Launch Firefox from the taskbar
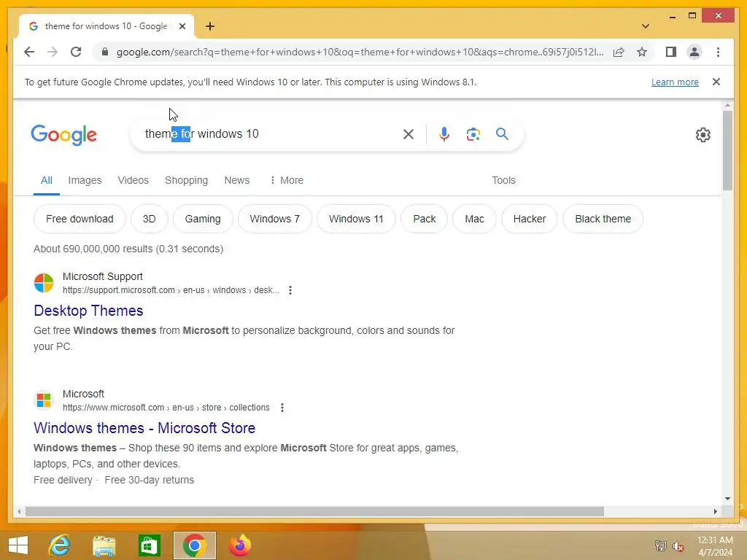Screen dimensions: 747x560 pos(240,545)
